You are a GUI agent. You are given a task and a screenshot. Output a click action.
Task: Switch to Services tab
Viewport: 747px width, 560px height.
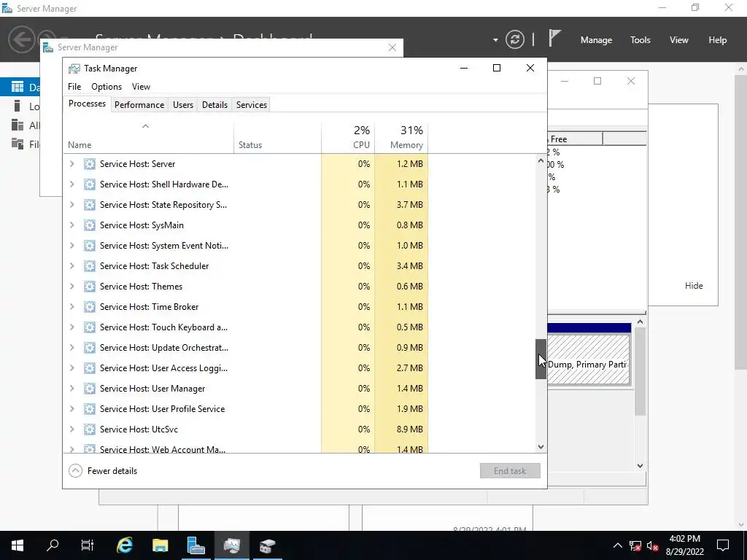[252, 105]
